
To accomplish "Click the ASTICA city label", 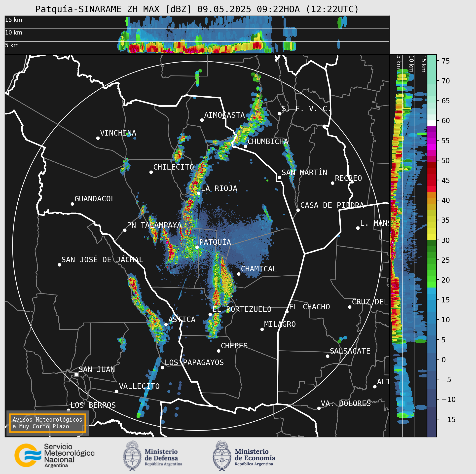I will (182, 319).
